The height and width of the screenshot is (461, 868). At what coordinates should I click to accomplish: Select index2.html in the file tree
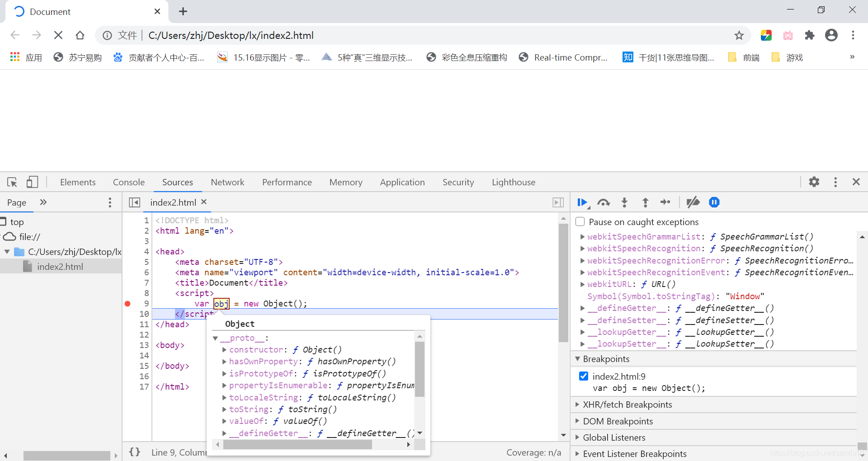tap(61, 267)
